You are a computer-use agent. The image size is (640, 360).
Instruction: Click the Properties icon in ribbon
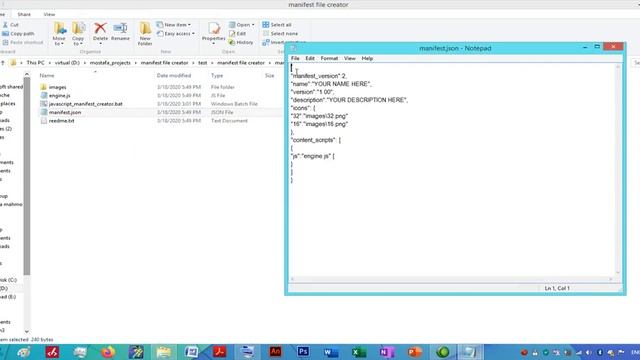[x=213, y=29]
